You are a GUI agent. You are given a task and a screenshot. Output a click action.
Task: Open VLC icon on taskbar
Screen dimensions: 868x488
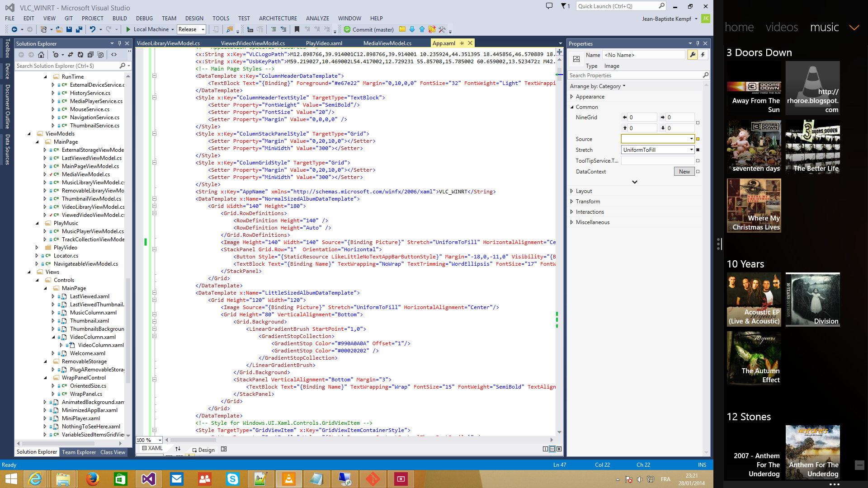point(289,479)
